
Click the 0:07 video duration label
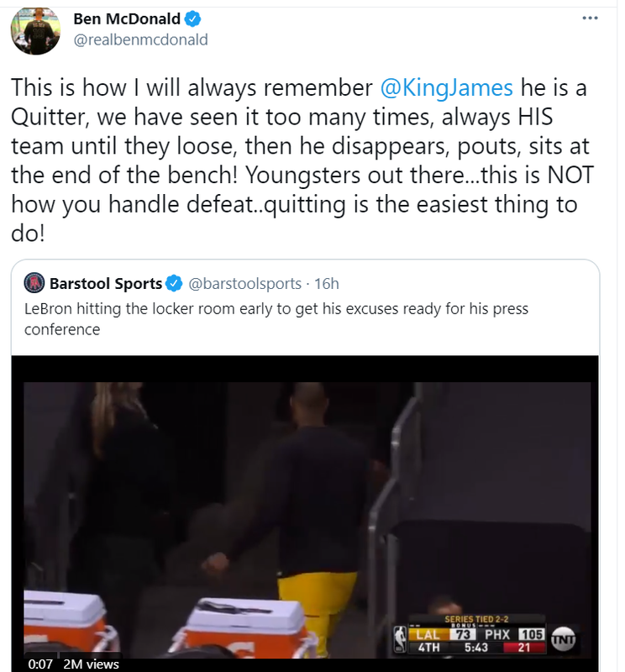pyautogui.click(x=40, y=664)
